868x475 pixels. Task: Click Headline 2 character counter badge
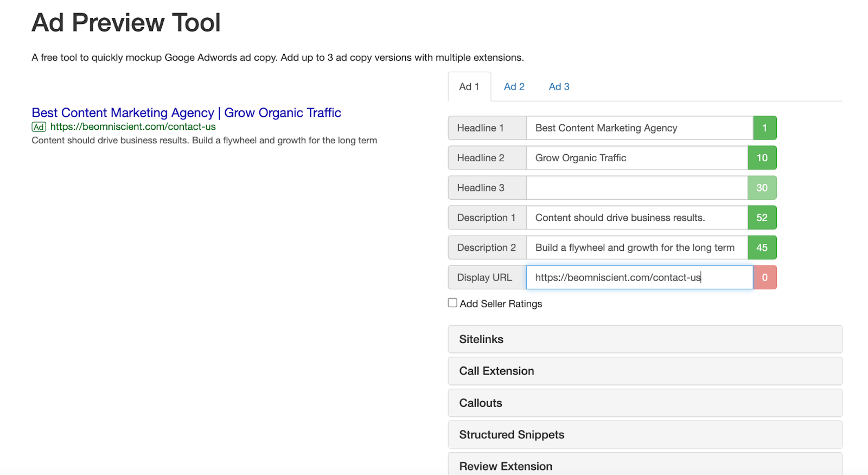pos(762,158)
